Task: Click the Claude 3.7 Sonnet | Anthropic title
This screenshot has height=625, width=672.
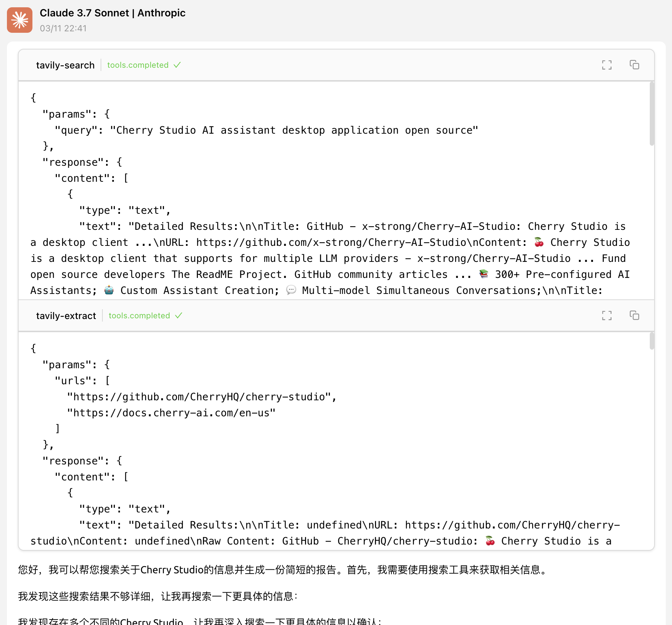Action: [113, 13]
